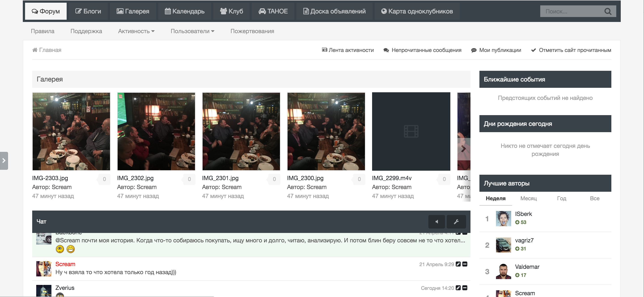Expand the Пользователи dropdown menu
This screenshot has height=297, width=644.
point(193,31)
